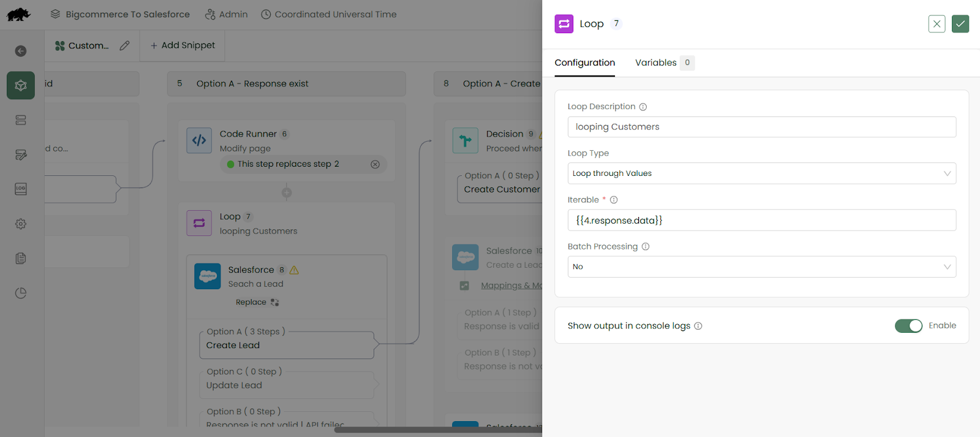Screen dimensions: 980x437
Task: Click the 'Modify page' text under Code Runner
Action: click(x=245, y=148)
